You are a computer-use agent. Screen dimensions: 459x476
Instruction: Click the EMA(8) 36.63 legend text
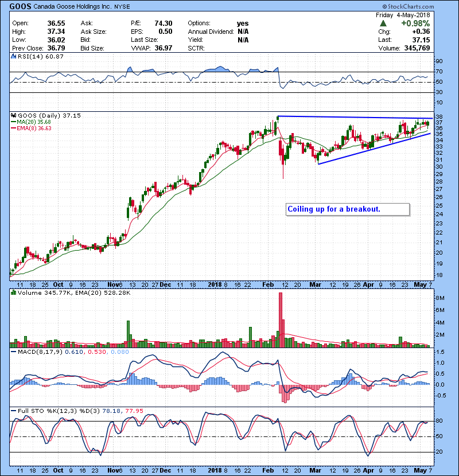click(34, 128)
